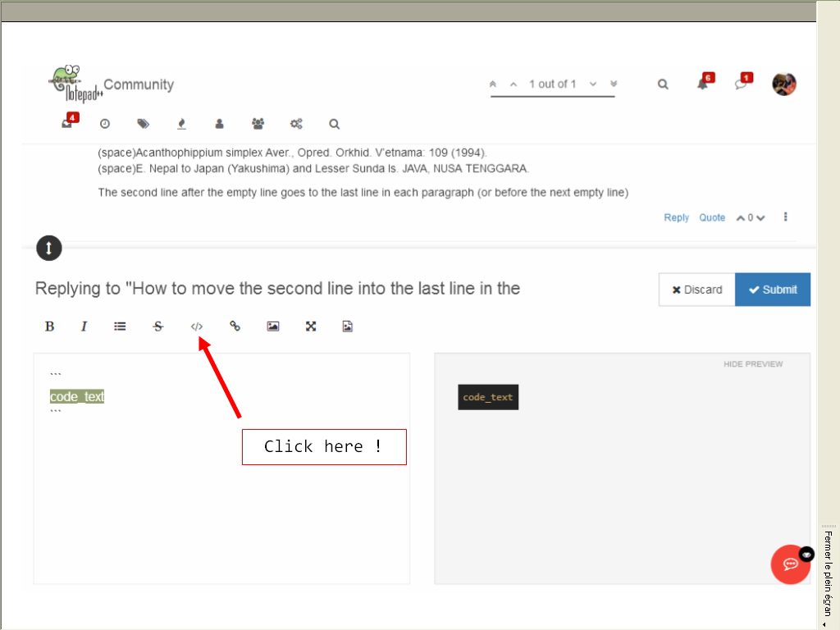
Task: Click 'Fermer le plein écran' side label
Action: [829, 573]
